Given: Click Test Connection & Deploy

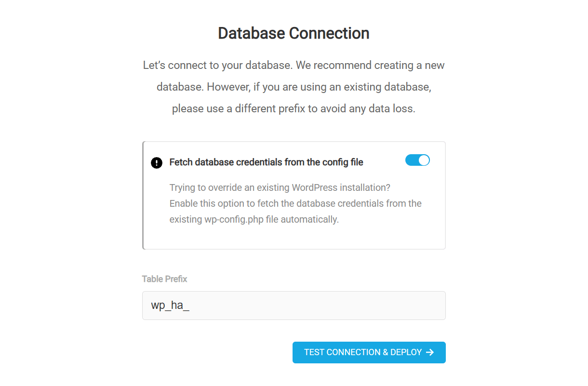Looking at the screenshot, I should (369, 352).
